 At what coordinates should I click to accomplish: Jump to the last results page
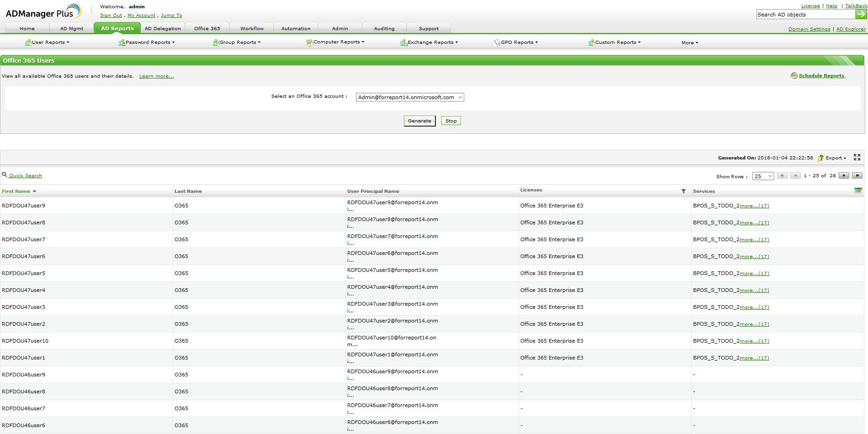[857, 176]
